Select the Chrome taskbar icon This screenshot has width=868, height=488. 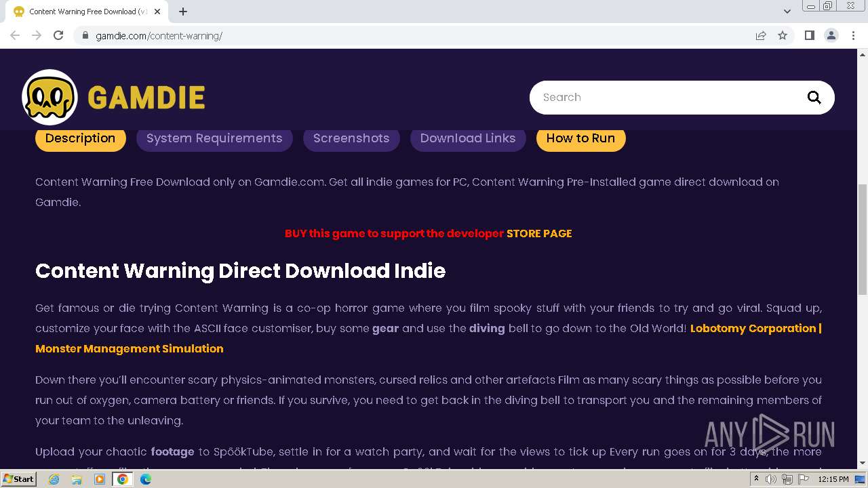pyautogui.click(x=123, y=479)
